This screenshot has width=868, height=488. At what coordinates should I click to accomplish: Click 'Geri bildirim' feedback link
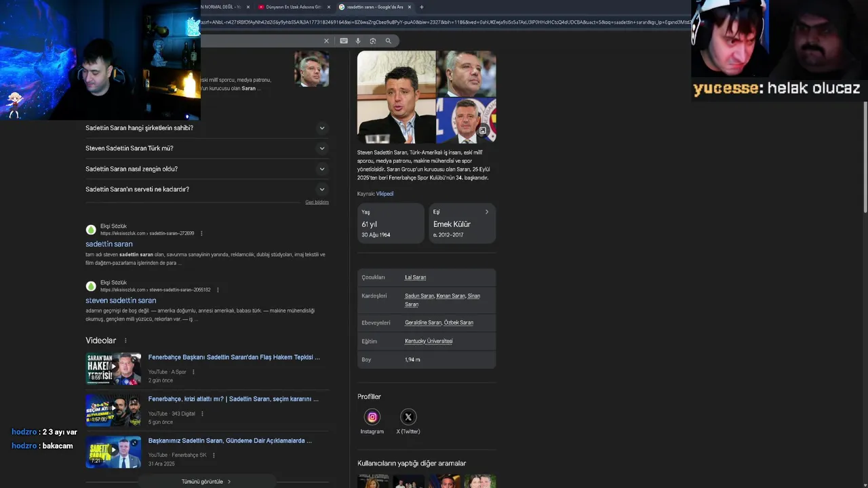(317, 202)
